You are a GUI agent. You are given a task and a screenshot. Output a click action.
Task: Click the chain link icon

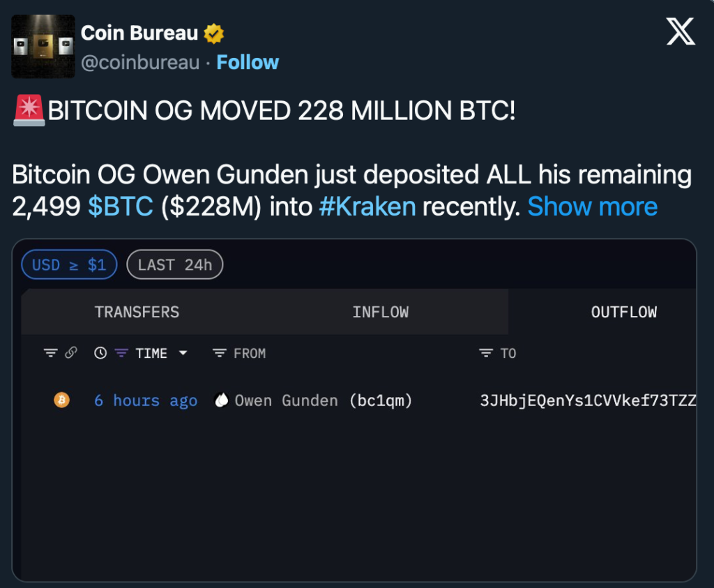tap(70, 353)
